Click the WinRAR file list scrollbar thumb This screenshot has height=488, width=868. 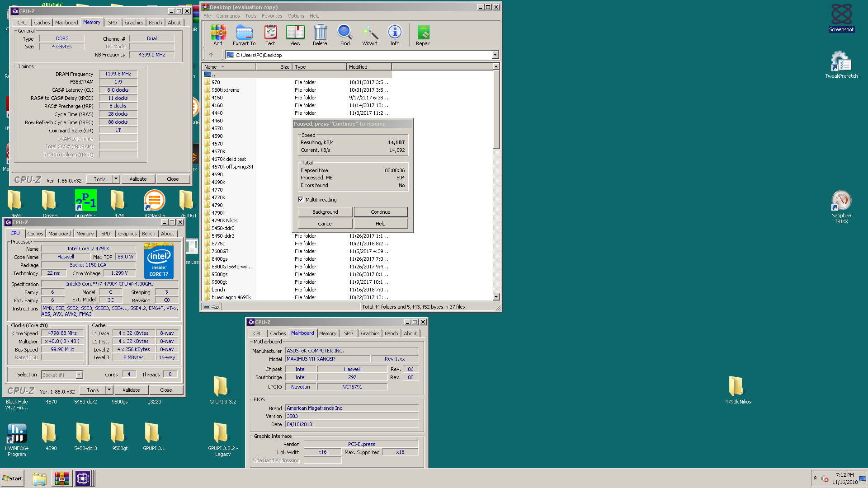point(496,109)
